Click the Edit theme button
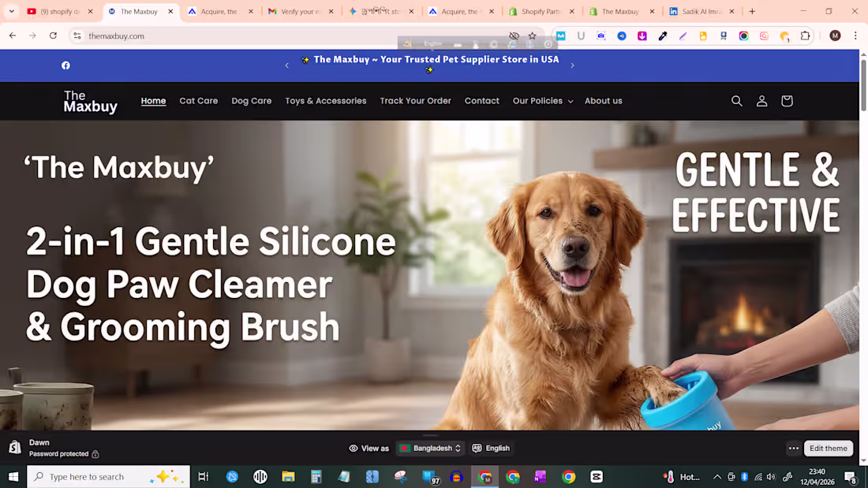The image size is (868, 488). click(828, 448)
